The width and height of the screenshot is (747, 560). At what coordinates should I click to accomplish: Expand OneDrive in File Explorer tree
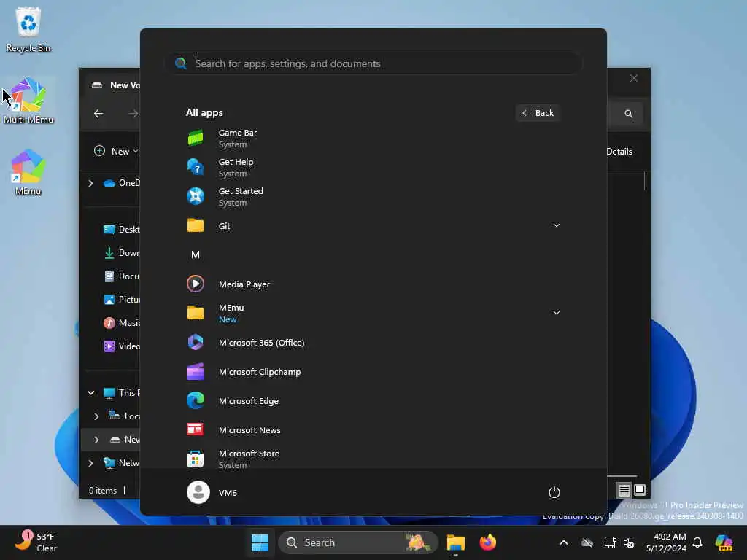tap(91, 183)
